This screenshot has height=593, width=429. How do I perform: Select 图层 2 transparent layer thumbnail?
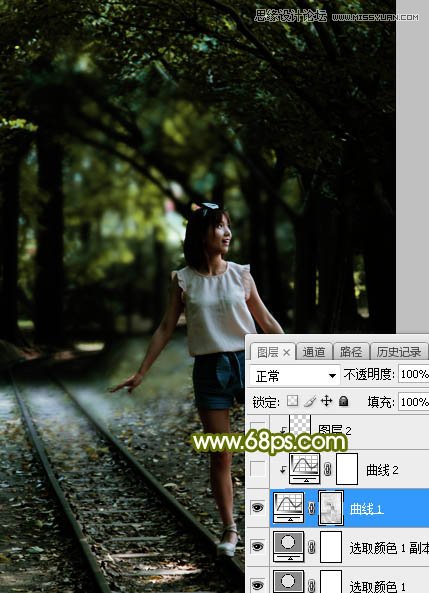pos(300,425)
